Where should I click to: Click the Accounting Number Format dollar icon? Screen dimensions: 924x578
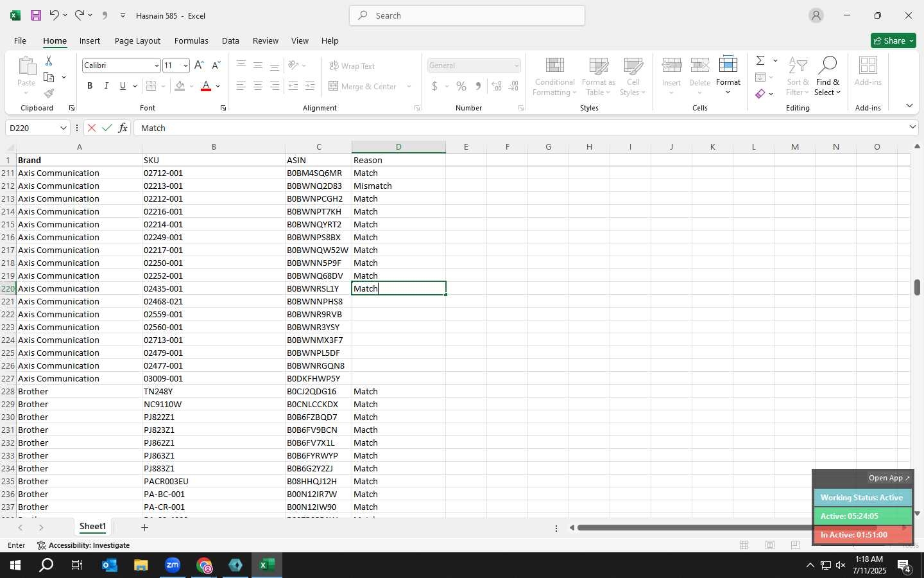coord(434,86)
